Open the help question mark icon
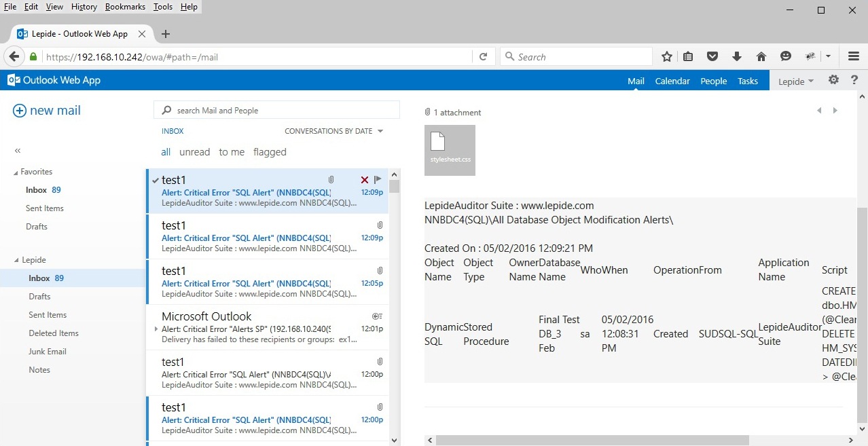This screenshot has width=868, height=446. coord(854,79)
